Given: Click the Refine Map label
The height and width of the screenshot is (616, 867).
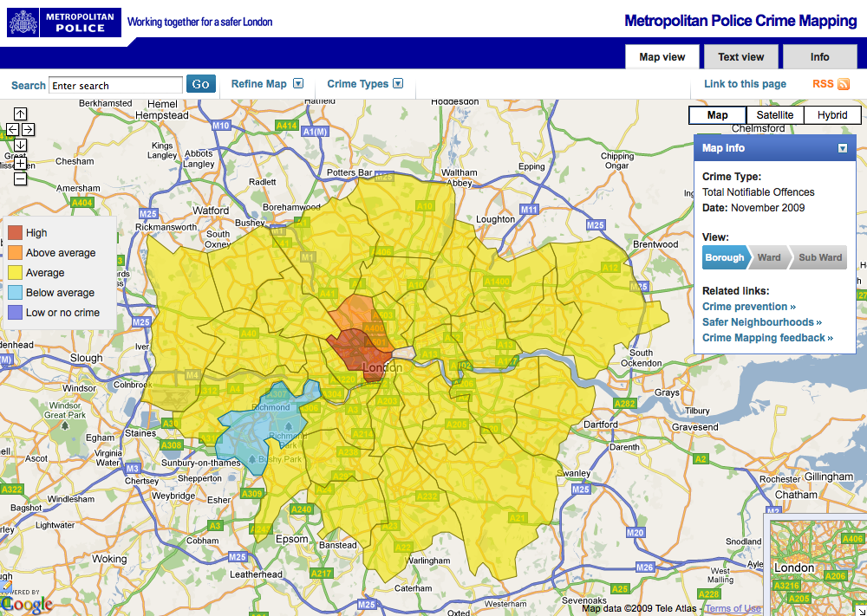Looking at the screenshot, I should point(258,84).
